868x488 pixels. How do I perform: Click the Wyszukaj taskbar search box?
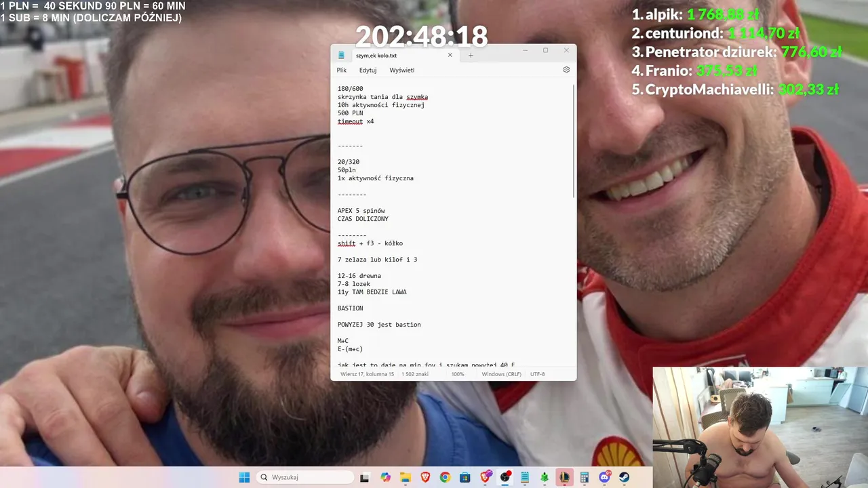[305, 478]
